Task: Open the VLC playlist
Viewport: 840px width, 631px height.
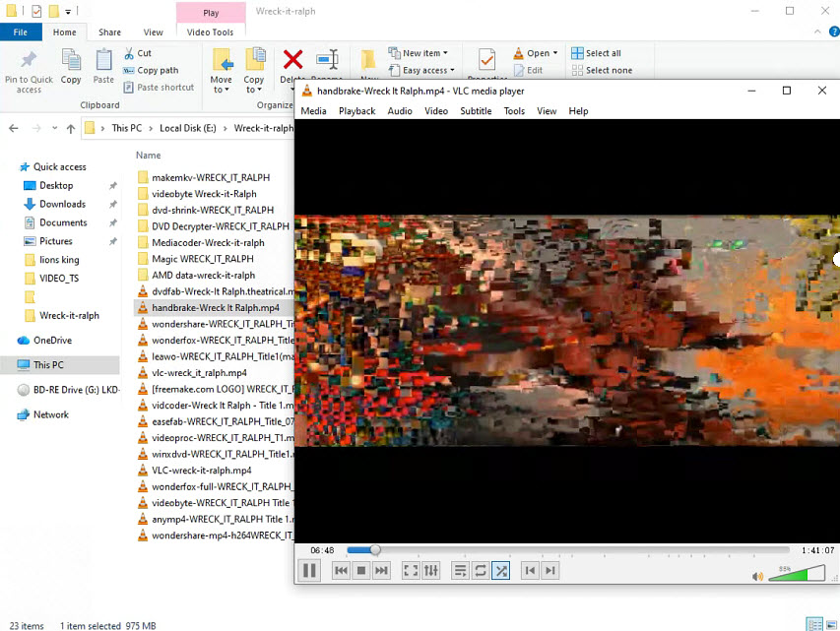Action: tap(460, 571)
